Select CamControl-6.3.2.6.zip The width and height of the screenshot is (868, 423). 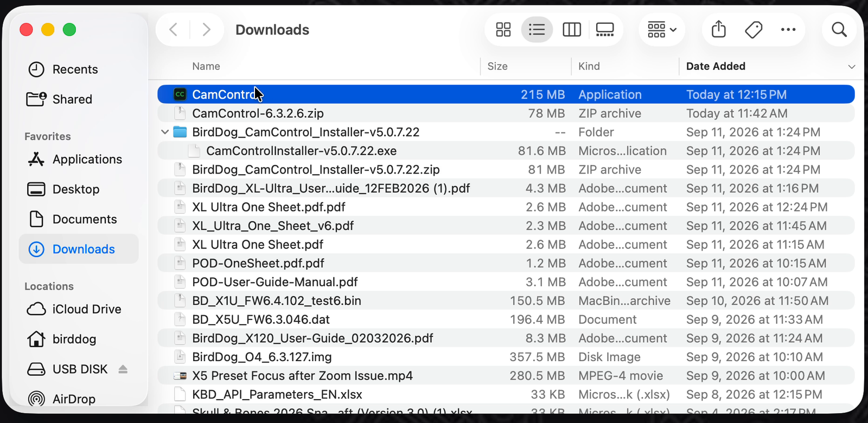coord(506,113)
